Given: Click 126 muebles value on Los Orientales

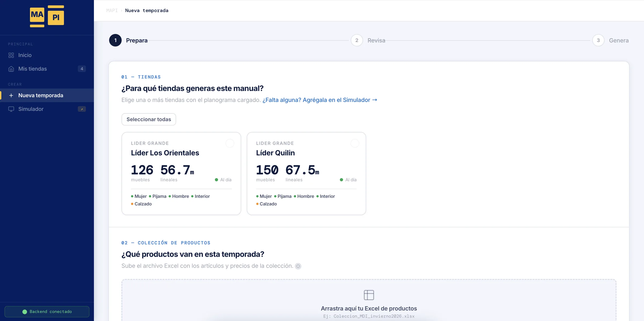Looking at the screenshot, I should click(x=142, y=170).
